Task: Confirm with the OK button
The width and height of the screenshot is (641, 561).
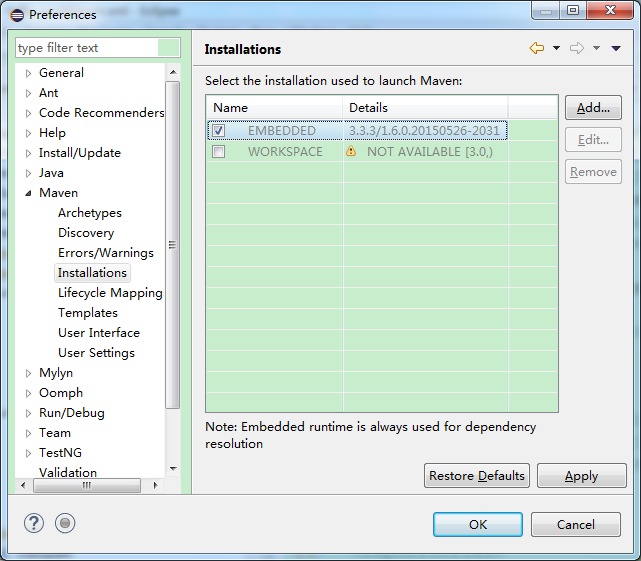Action: pyautogui.click(x=477, y=524)
